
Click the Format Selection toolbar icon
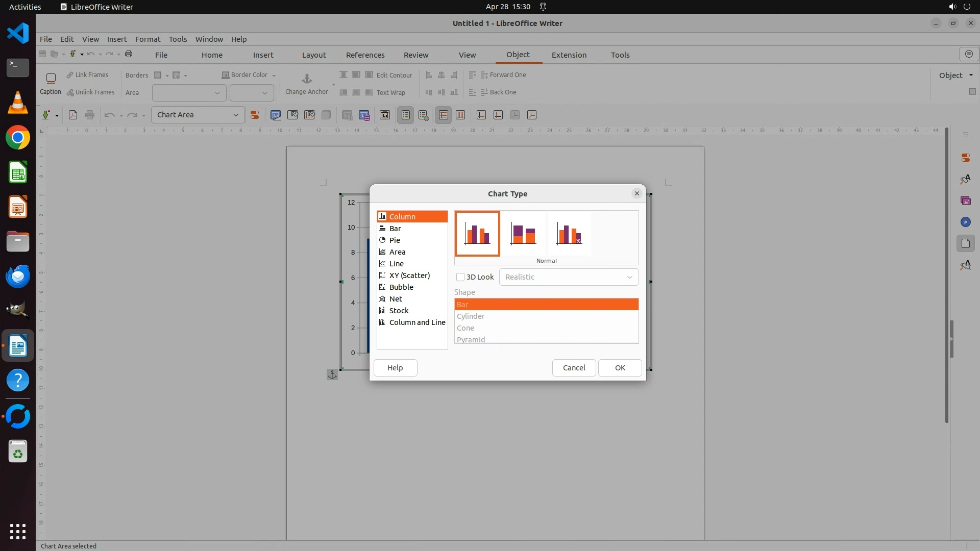[x=254, y=115]
